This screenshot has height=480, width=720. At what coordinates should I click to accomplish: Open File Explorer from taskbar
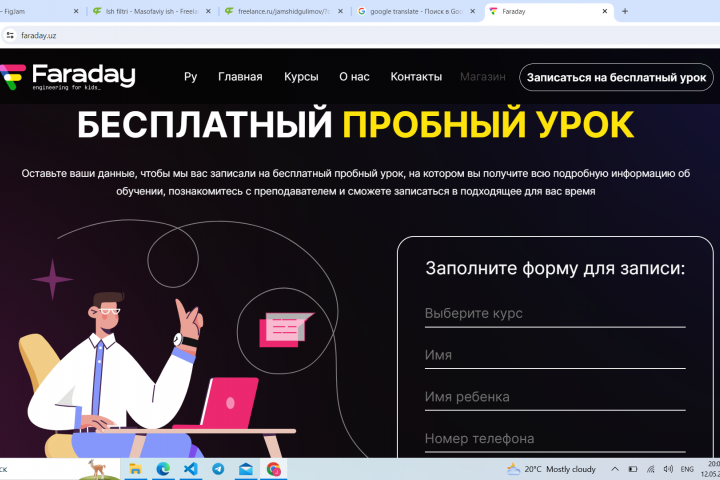[x=135, y=469]
